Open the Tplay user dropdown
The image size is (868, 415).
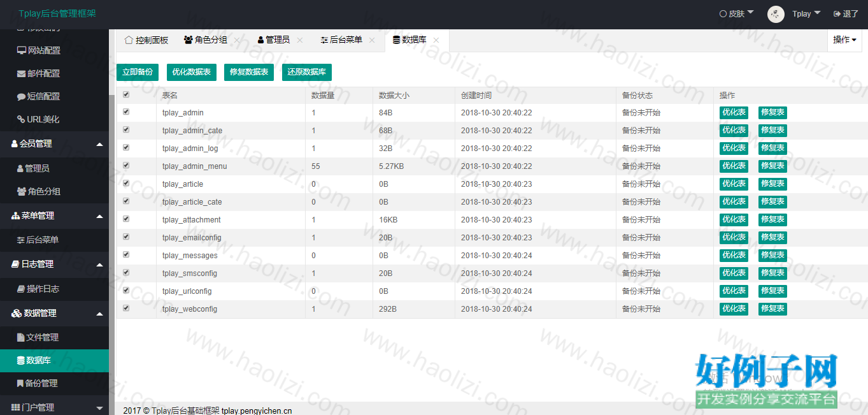click(806, 13)
